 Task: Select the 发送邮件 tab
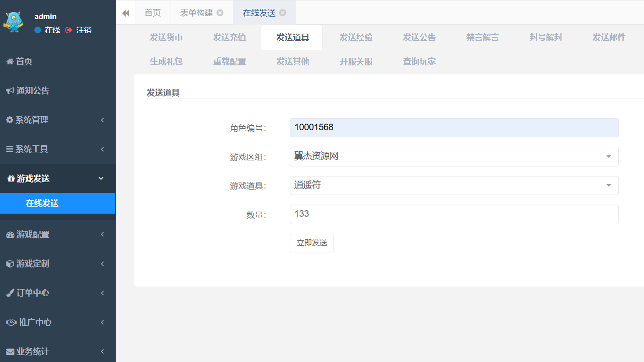pos(609,37)
